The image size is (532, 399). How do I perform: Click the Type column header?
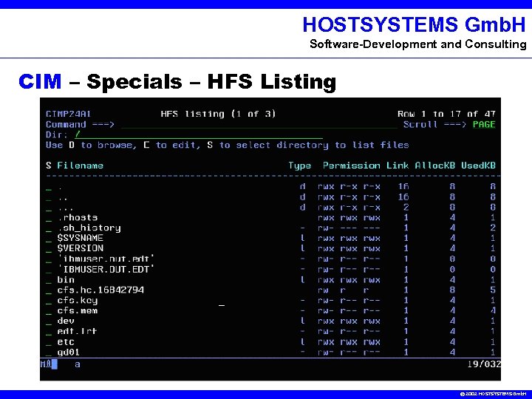tap(299, 166)
